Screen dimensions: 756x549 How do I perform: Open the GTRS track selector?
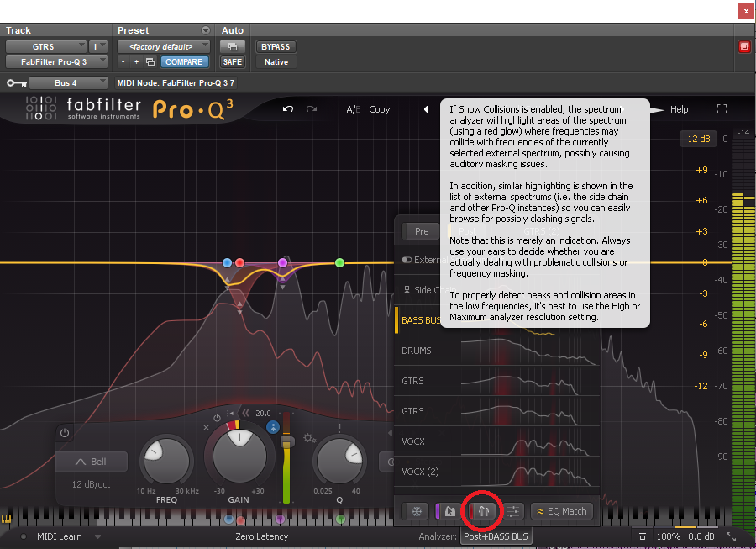point(46,47)
